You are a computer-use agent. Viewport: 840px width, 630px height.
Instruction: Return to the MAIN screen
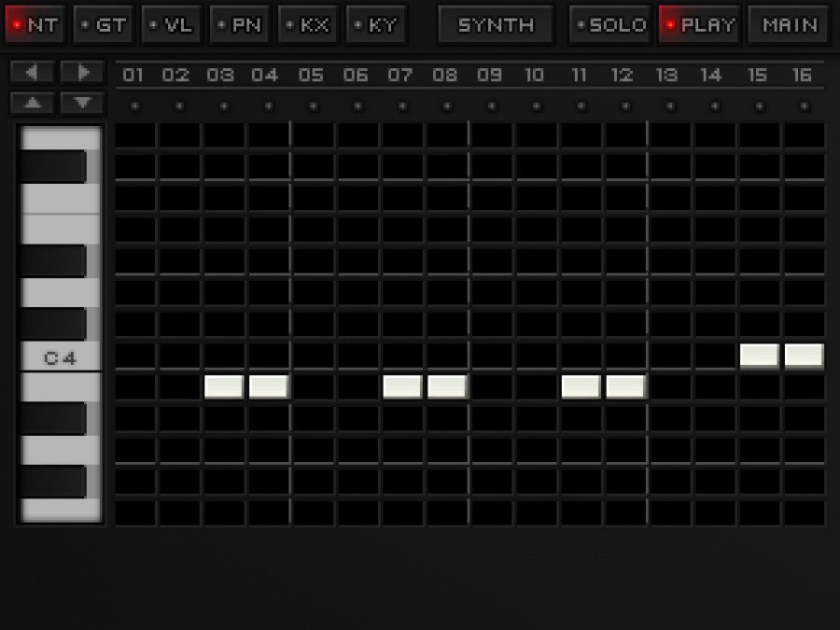pos(788,24)
